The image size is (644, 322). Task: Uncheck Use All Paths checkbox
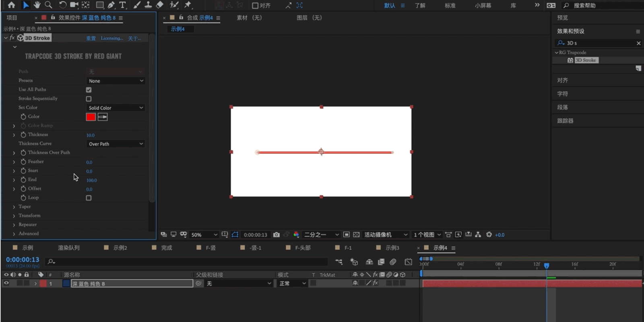(x=89, y=90)
